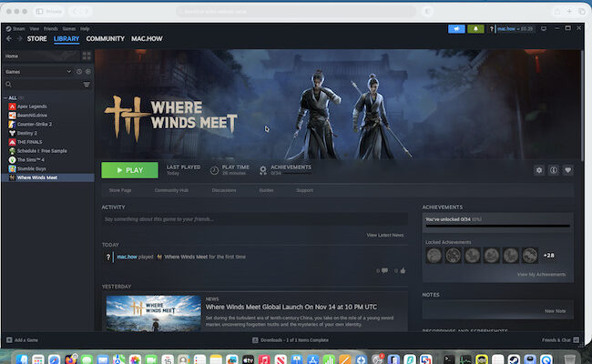Click the library filter icon beside search
The height and width of the screenshot is (364, 592).
[x=87, y=85]
